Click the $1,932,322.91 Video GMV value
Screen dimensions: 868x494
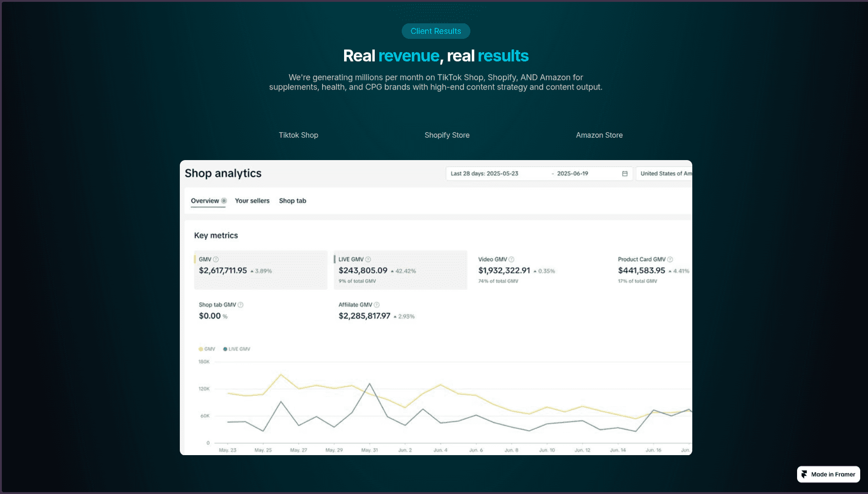pyautogui.click(x=504, y=271)
